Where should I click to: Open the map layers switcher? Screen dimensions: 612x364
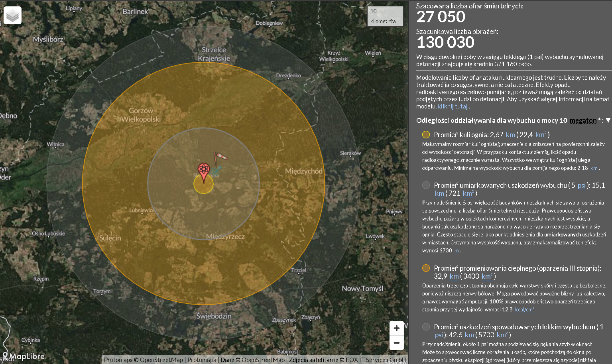[12, 16]
